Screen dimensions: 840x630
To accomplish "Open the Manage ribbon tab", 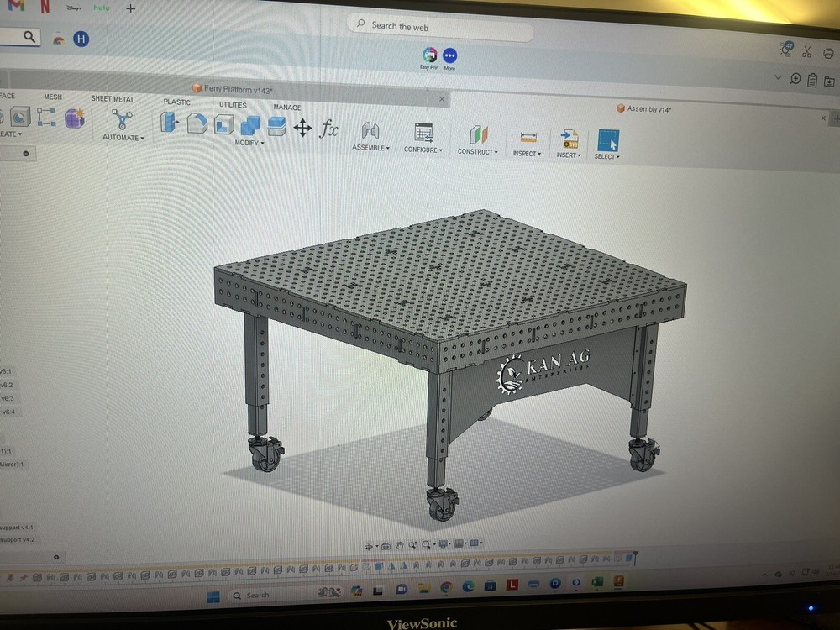I will click(287, 108).
